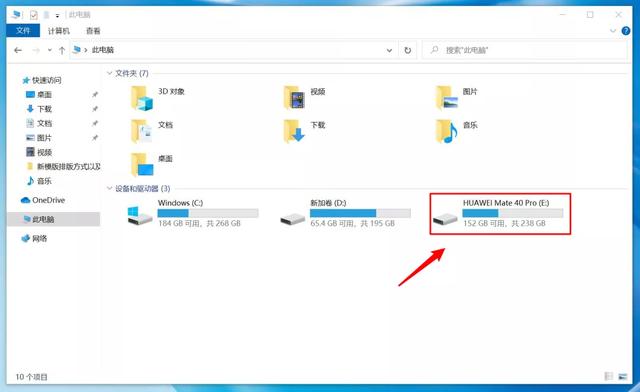Unpin 下载 using its pin icon
This screenshot has width=640, height=392.
click(x=95, y=109)
